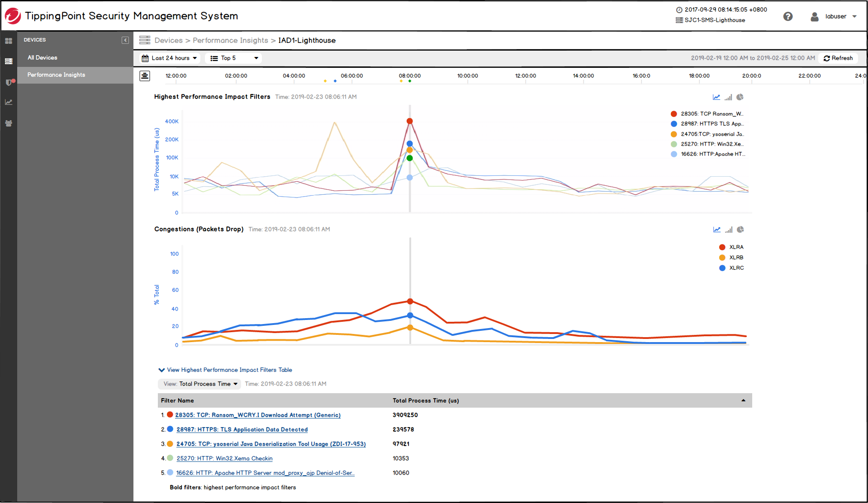Click the breadcrumb server stack icon
This screenshot has width=868, height=503.
[145, 40]
